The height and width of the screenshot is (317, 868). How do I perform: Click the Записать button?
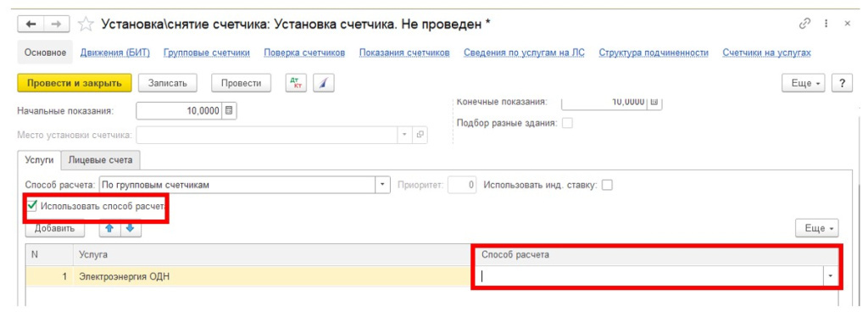pos(168,83)
